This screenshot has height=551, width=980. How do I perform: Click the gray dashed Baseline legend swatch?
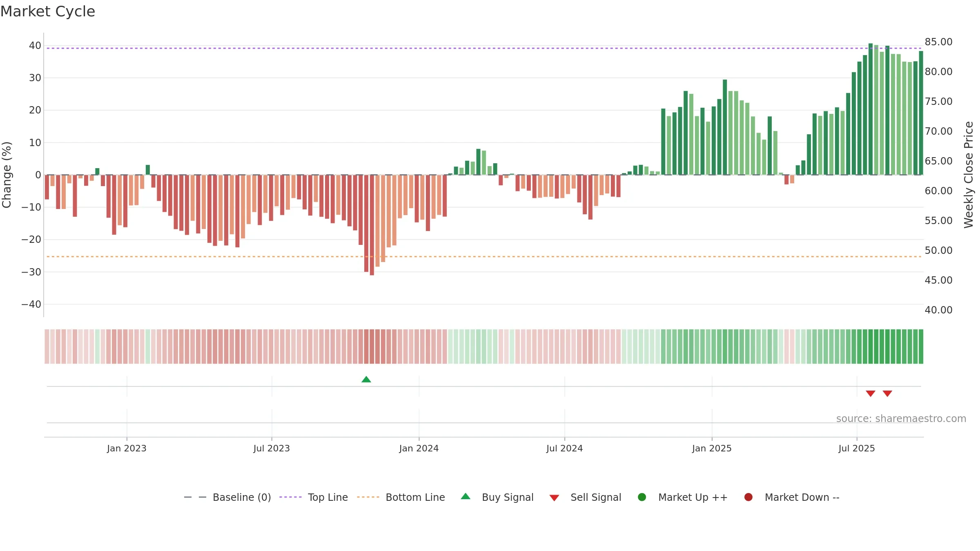(195, 497)
